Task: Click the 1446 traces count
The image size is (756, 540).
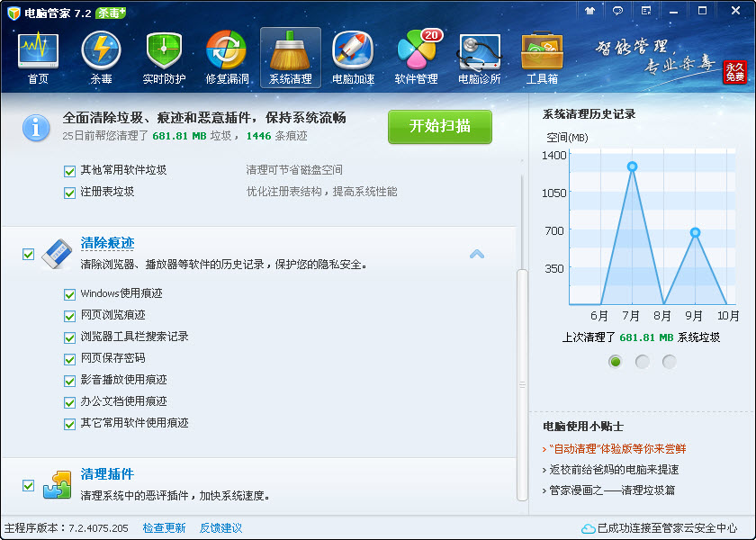Action: [x=259, y=136]
